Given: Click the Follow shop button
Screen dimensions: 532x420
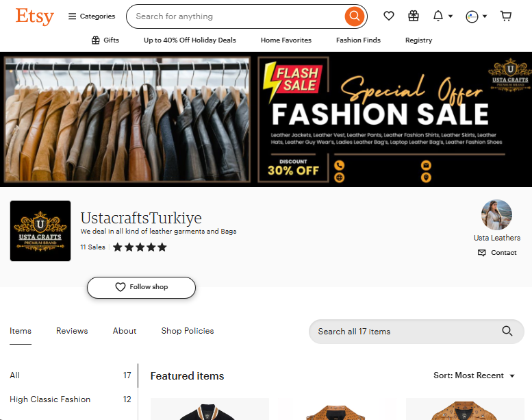Looking at the screenshot, I should tap(141, 288).
